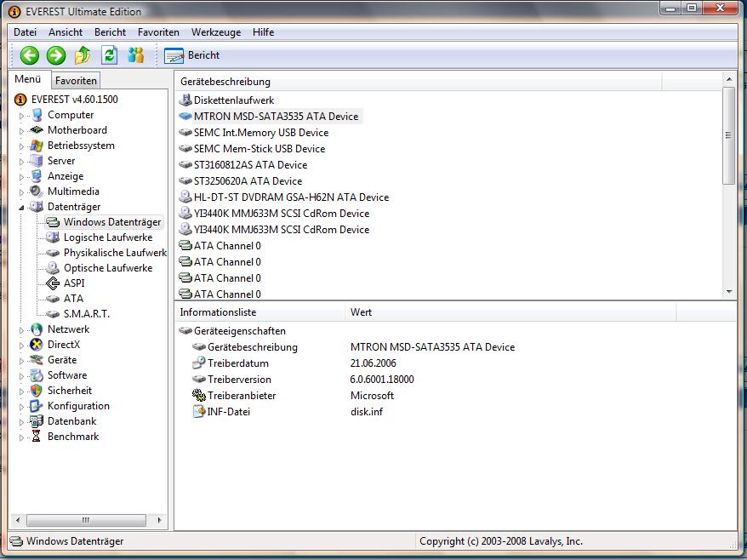Click the Anzeige monitor icon

[37, 176]
